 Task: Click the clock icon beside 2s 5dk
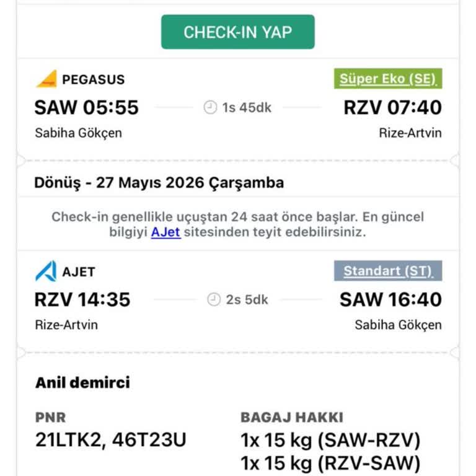click(x=214, y=299)
